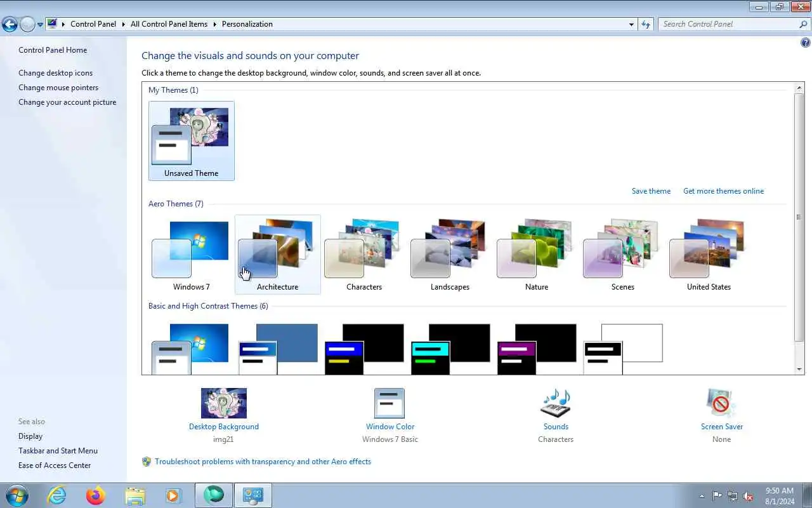The width and height of the screenshot is (812, 508).
Task: Click Personalization in the breadcrumb
Action: tap(247, 24)
